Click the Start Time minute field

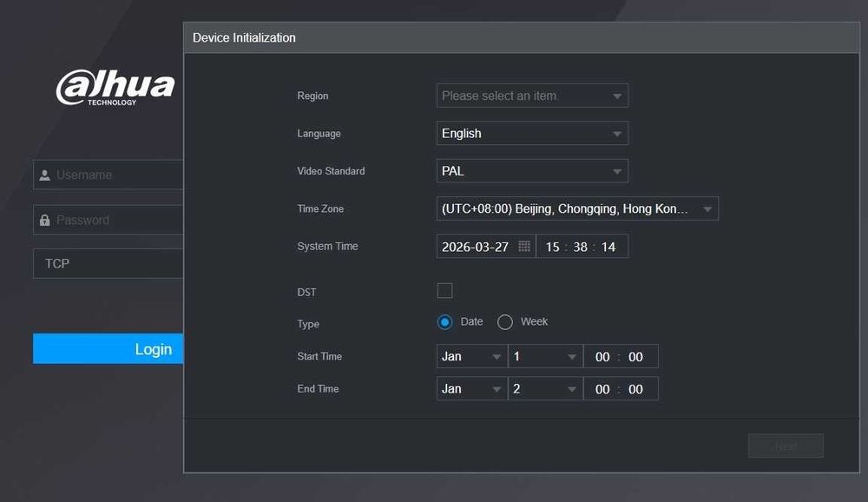(x=635, y=357)
